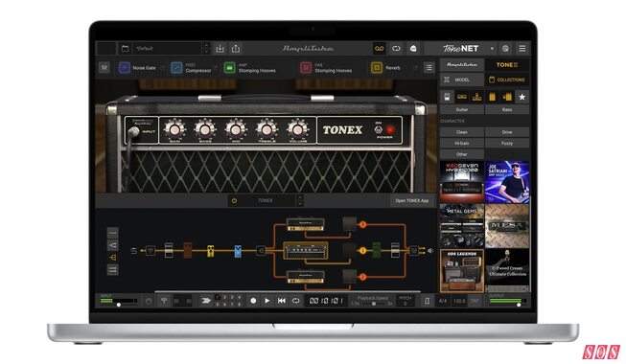The image size is (626, 364).
Task: Click the Open TONEX App button
Action: (412, 200)
